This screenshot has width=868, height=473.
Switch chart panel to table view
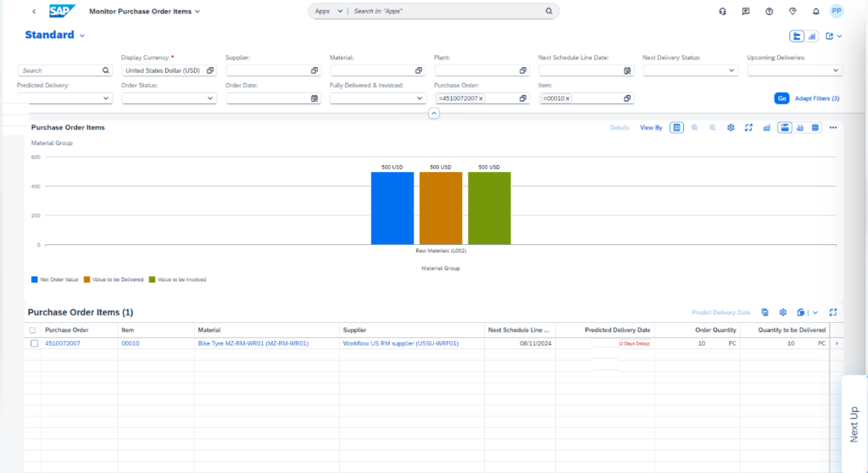(815, 128)
